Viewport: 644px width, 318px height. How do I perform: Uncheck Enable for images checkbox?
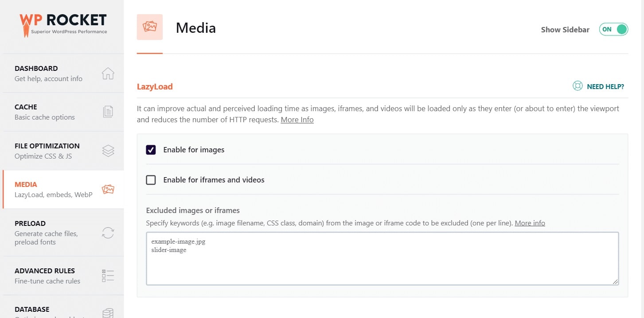151,150
